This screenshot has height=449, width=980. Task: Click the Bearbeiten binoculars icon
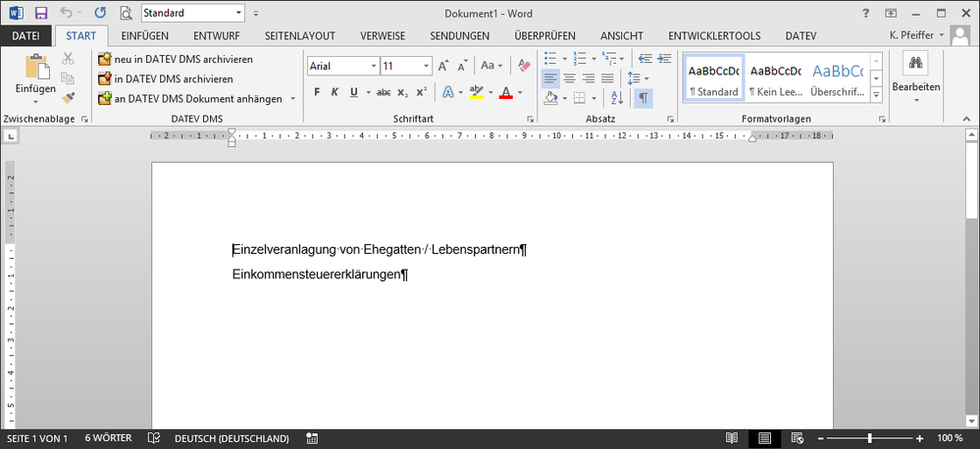915,65
